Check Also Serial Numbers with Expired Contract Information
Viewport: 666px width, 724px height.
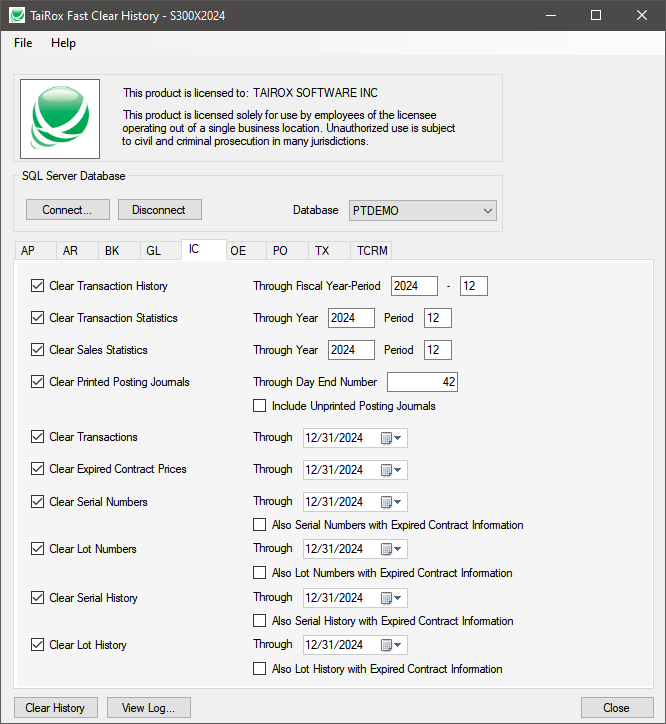pos(260,525)
